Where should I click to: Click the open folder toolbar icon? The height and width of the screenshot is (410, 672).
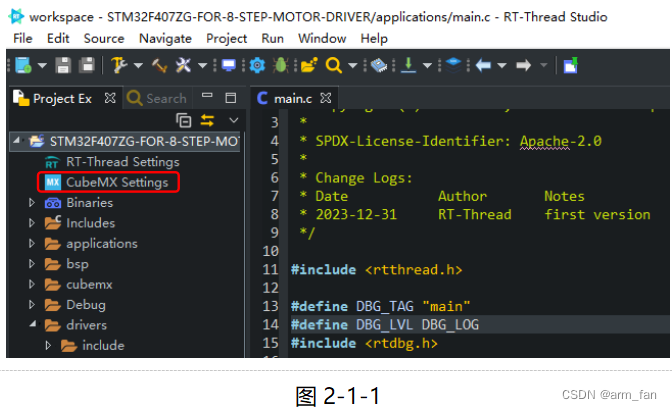309,65
